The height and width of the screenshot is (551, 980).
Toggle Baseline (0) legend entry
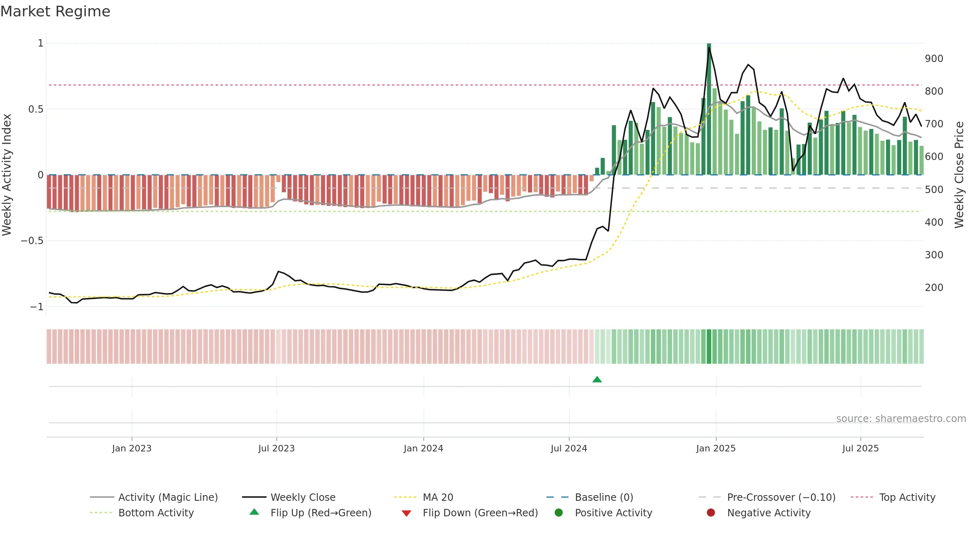[590, 497]
